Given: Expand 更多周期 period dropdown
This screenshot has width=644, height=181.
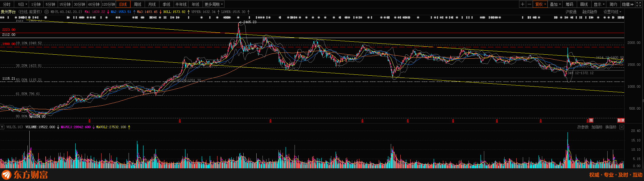Looking at the screenshot, I should (x=213, y=4).
